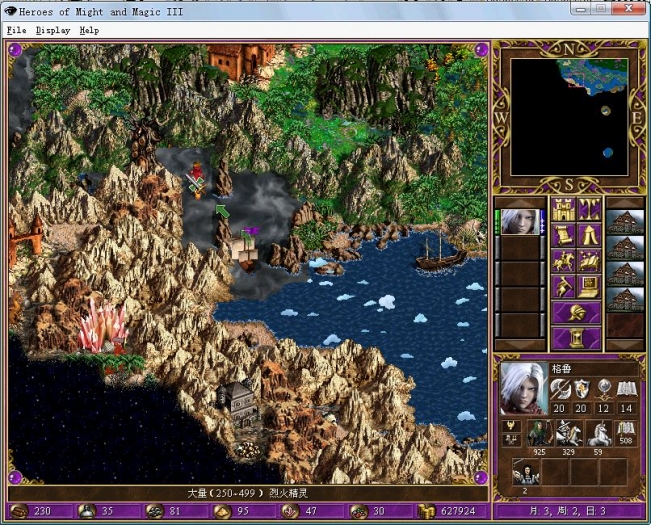This screenshot has width=651, height=525.
Task: Click the Move Hero horseman button
Action: 563,261
